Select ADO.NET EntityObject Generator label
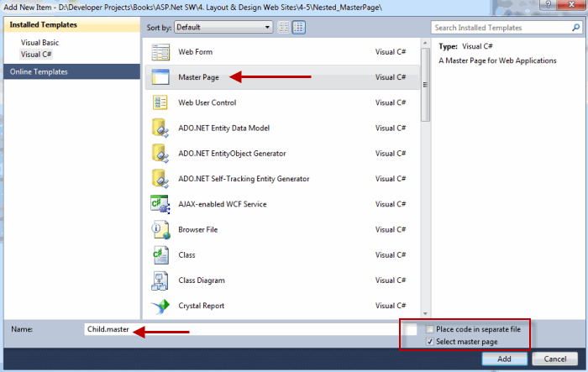Image resolution: width=588 pixels, height=372 pixels. coord(232,154)
